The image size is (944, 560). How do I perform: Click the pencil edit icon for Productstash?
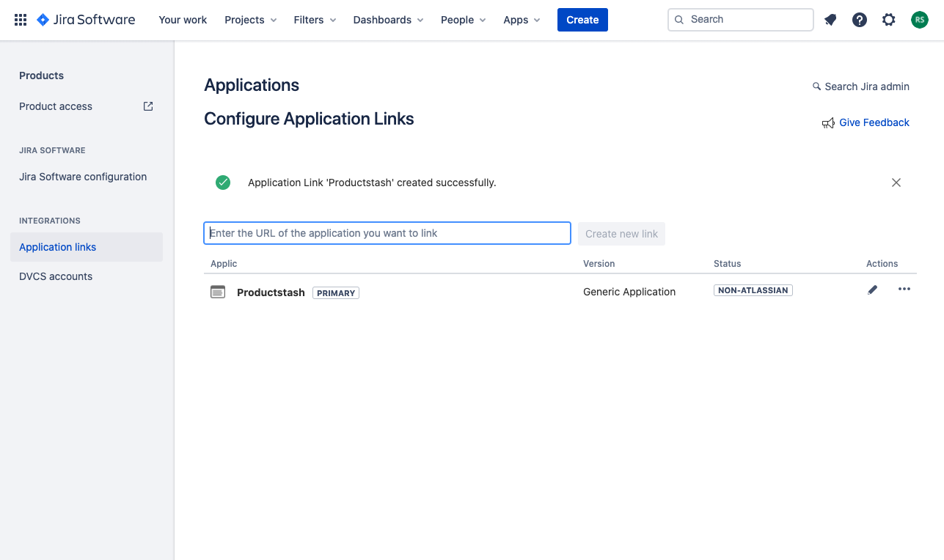point(872,290)
